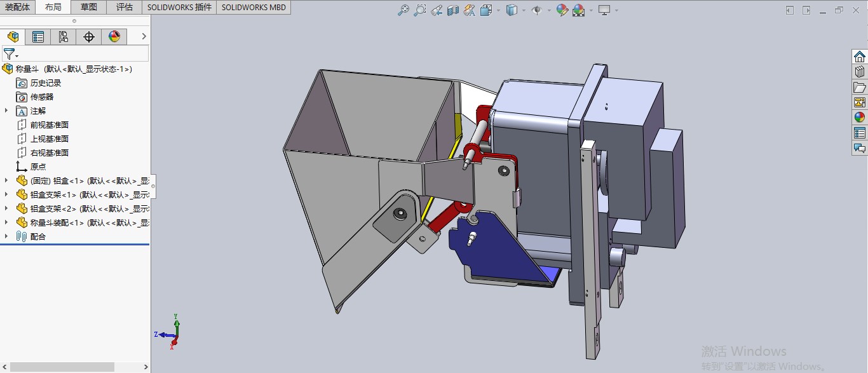Open the View Orientation dropdown arrow
The height and width of the screenshot is (373, 868).
pyautogui.click(x=498, y=10)
